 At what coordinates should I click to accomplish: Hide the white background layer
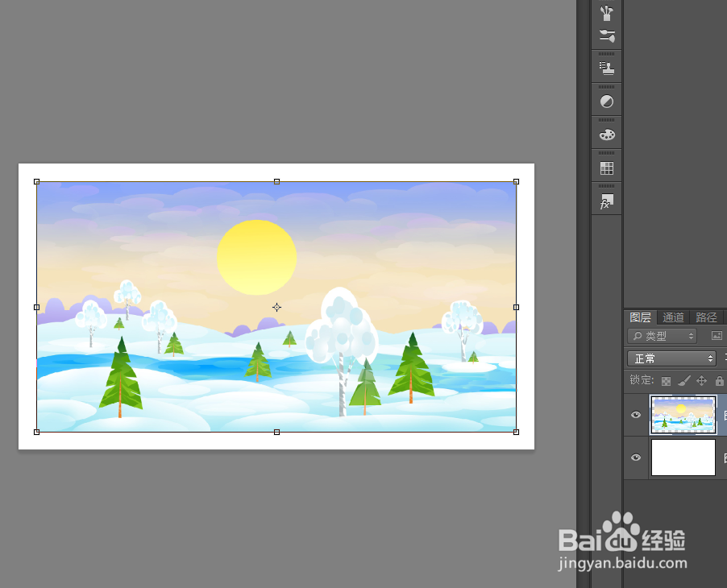(x=636, y=458)
